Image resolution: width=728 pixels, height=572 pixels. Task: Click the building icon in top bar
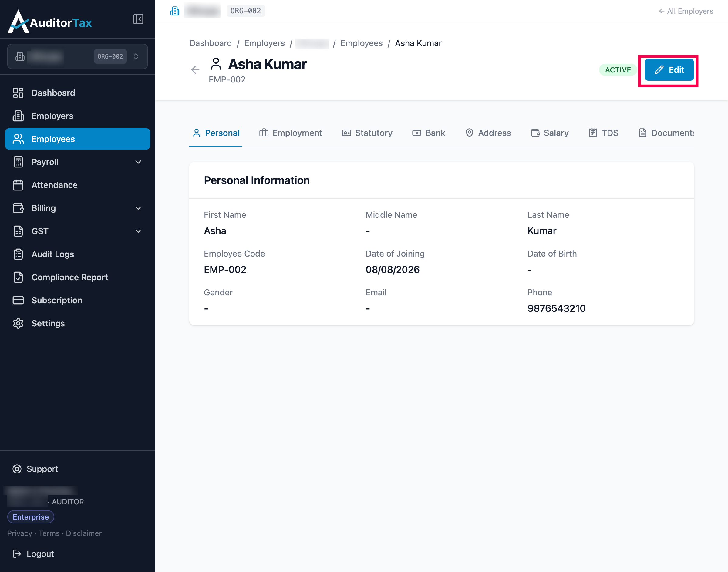(174, 11)
